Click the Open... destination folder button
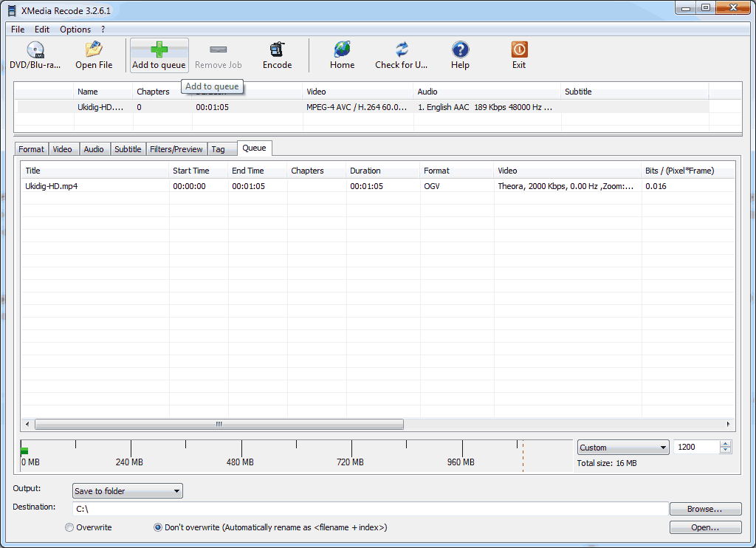Screen dimensions: 756x548 coord(705,527)
